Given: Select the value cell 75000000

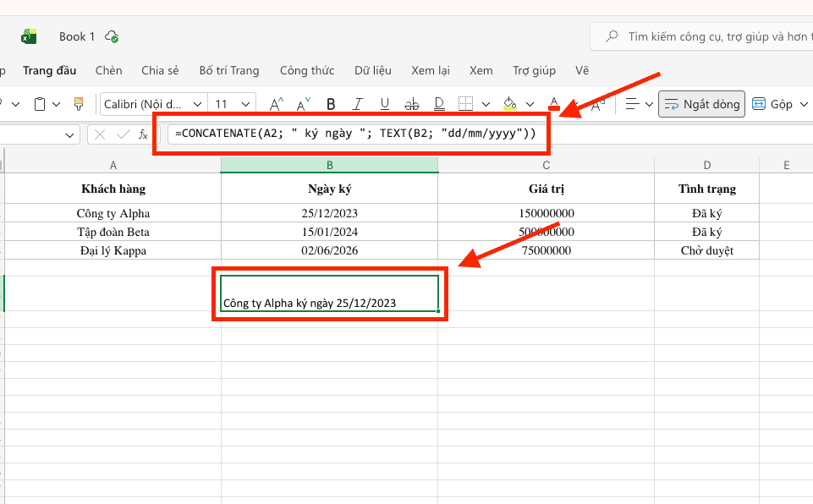Looking at the screenshot, I should tap(546, 250).
